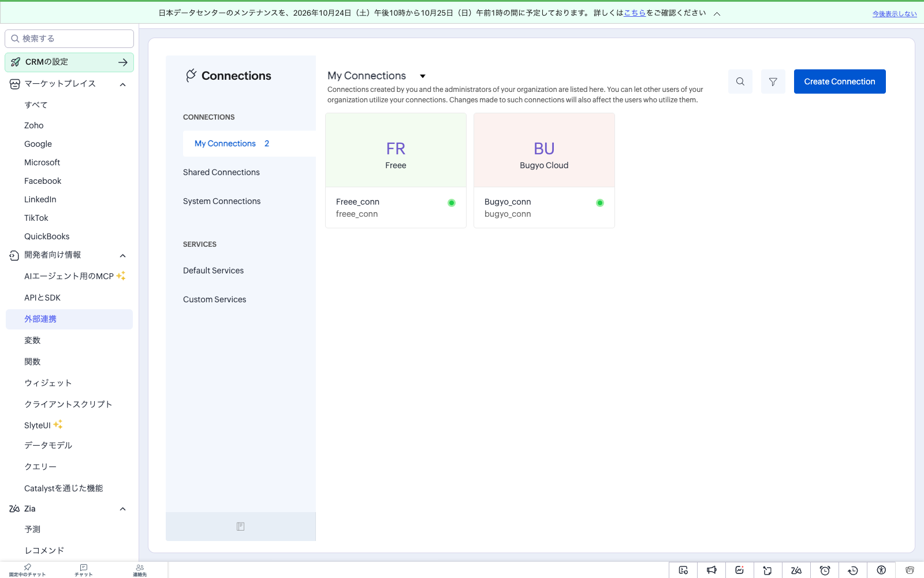Image resolution: width=924 pixels, height=578 pixels.
Task: Open the connections filter funnel icon
Action: coord(773,81)
